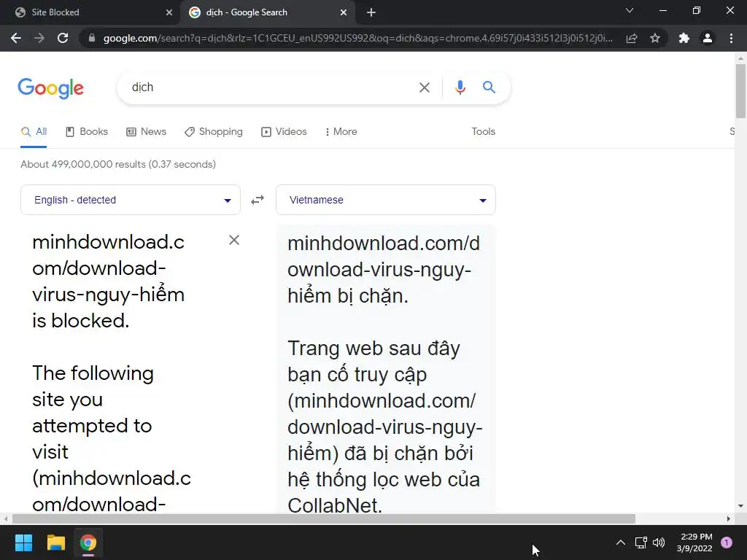Bookmark this page with the star icon
747x560 pixels.
pos(655,38)
